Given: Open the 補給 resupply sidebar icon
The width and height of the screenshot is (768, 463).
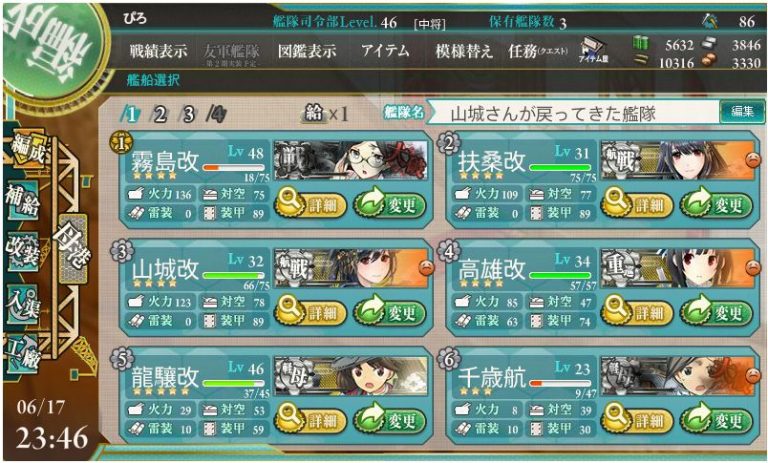Looking at the screenshot, I should [24, 200].
